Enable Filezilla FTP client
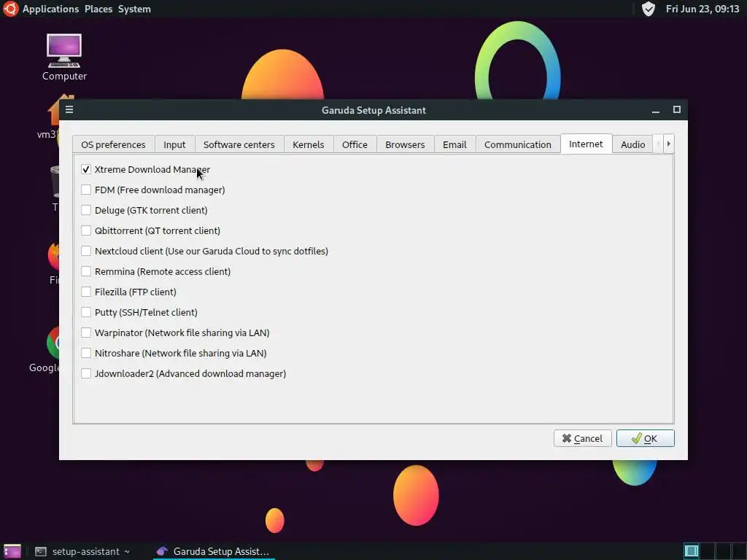The width and height of the screenshot is (747, 560). click(x=86, y=292)
